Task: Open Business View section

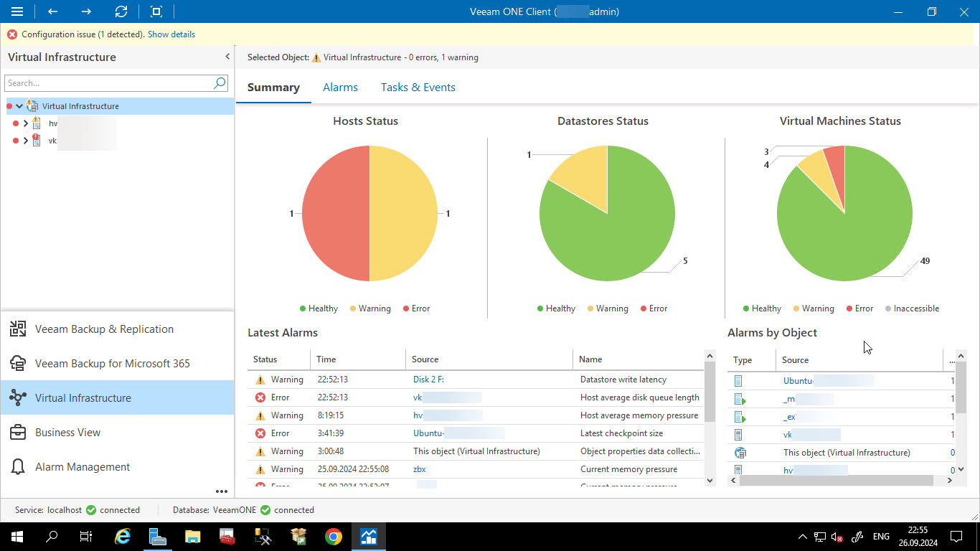Action: [117, 433]
